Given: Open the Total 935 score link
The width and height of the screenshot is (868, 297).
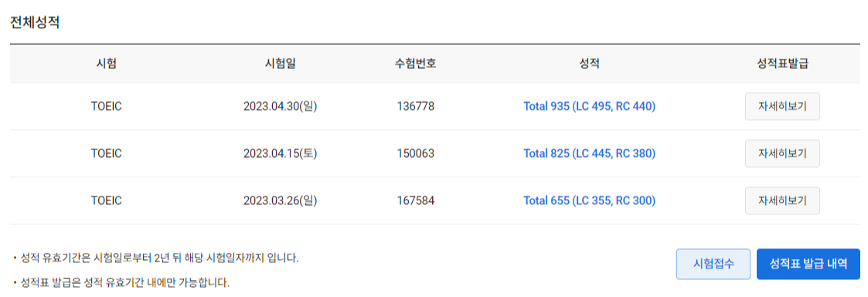Looking at the screenshot, I should click(589, 107).
